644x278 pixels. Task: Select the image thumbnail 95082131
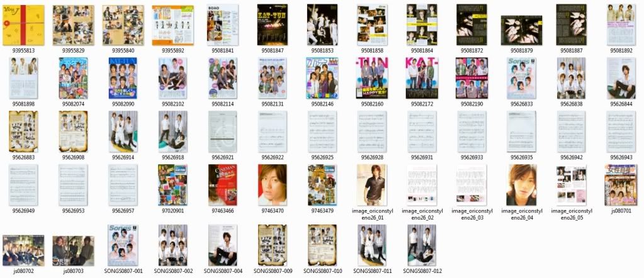coord(273,78)
